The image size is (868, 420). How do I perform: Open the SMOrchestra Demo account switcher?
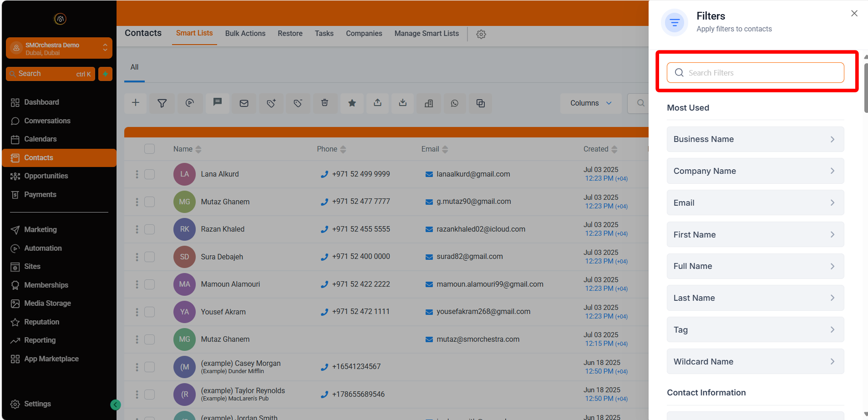click(59, 48)
